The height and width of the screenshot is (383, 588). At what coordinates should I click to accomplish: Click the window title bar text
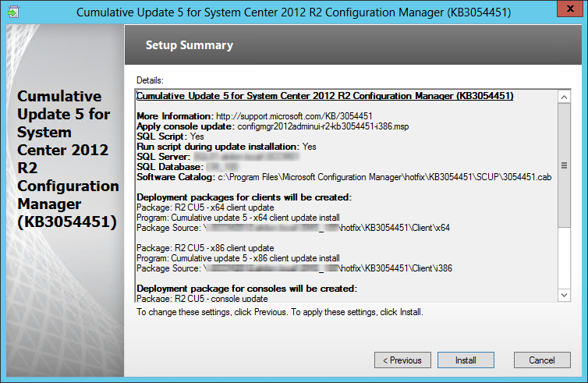(294, 12)
